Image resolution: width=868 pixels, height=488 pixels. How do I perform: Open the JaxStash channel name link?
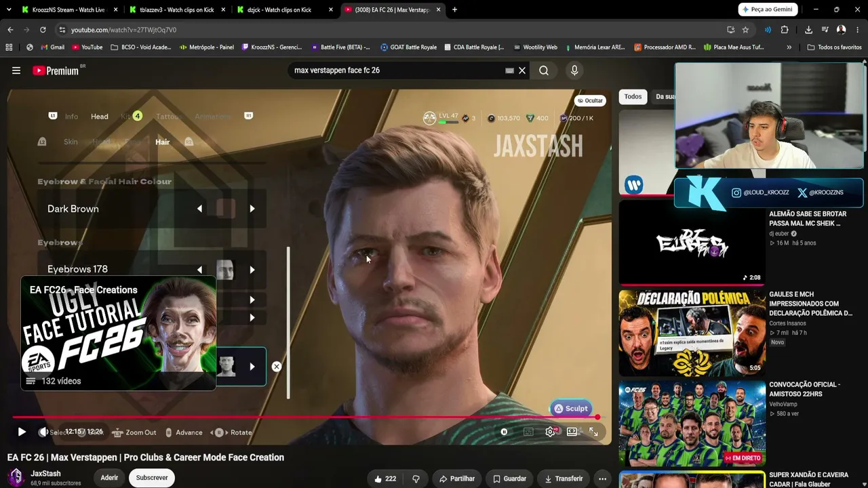point(45,474)
